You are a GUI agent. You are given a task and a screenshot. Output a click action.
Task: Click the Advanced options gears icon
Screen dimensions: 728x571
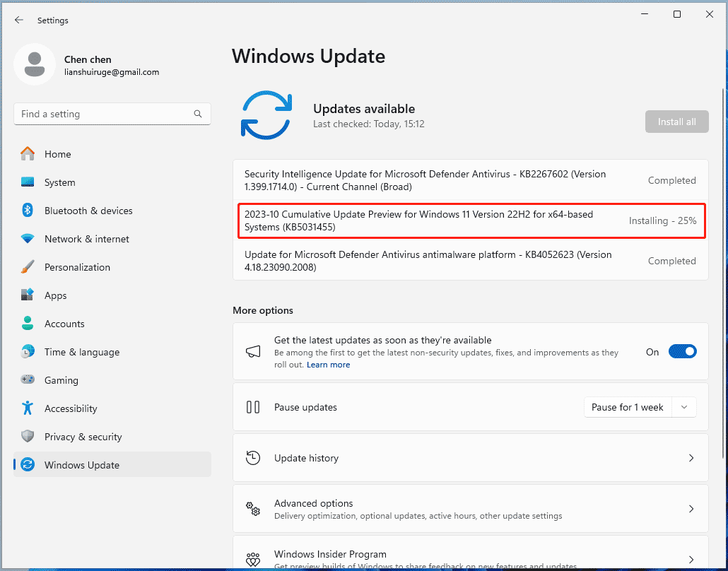coord(253,509)
